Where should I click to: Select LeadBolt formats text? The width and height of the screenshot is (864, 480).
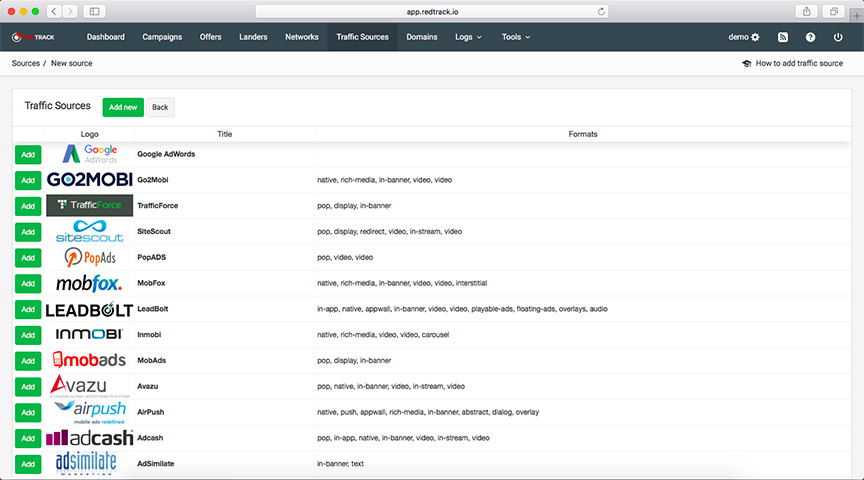[462, 309]
